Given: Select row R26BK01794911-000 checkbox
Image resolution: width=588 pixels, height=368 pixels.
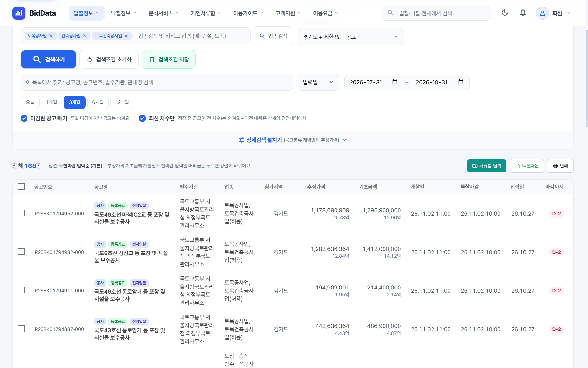Looking at the screenshot, I should pyautogui.click(x=21, y=290).
